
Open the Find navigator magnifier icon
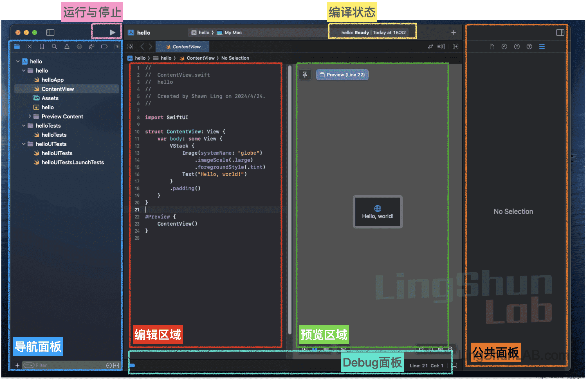click(54, 47)
